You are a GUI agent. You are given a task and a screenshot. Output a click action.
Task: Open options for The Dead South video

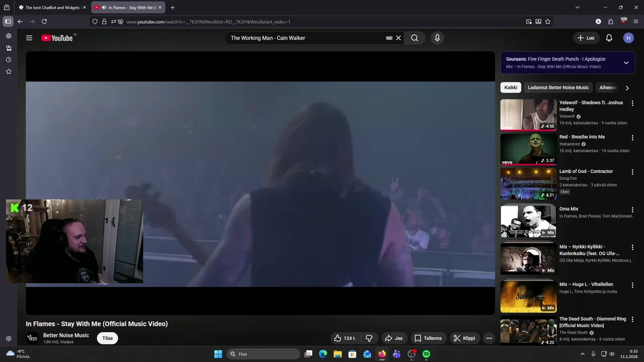click(632, 319)
